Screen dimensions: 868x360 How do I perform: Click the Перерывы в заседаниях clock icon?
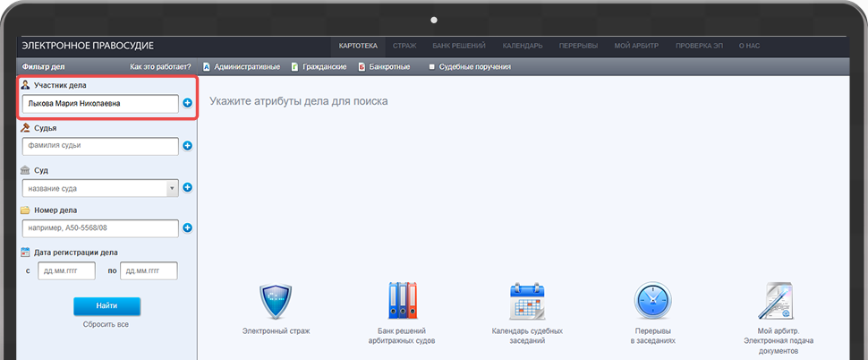tap(652, 302)
